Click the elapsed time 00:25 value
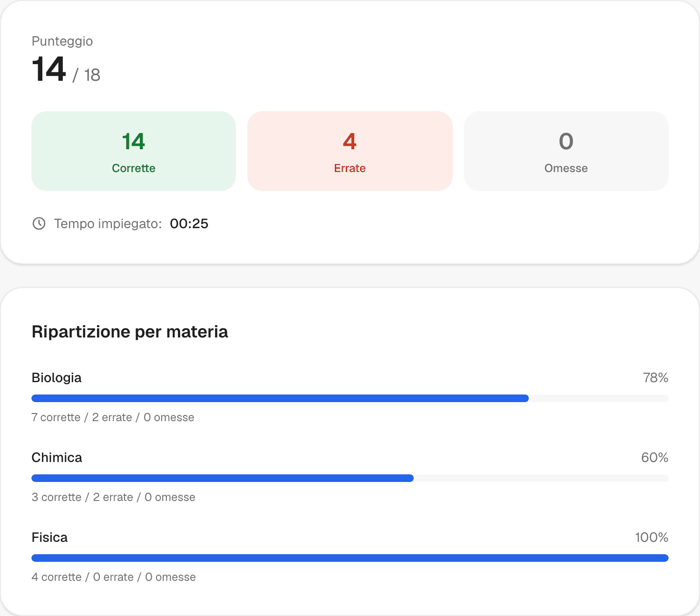The image size is (700, 616). click(189, 224)
